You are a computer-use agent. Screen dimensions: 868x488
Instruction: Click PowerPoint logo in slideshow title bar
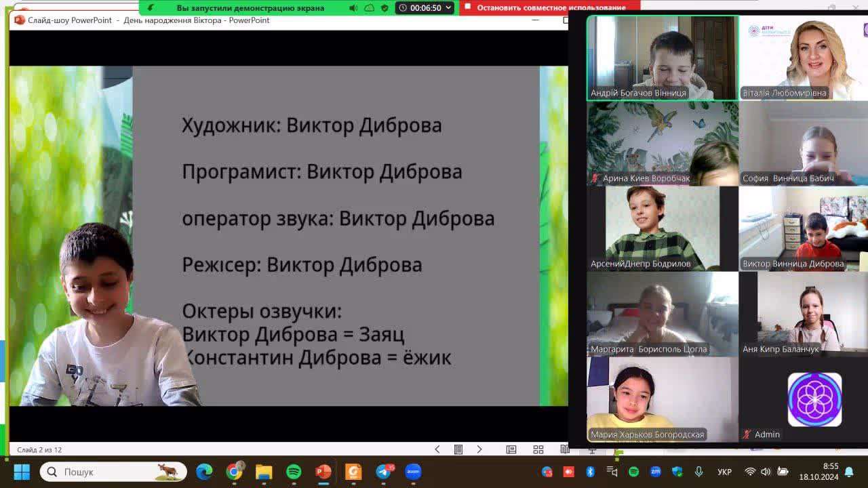19,20
